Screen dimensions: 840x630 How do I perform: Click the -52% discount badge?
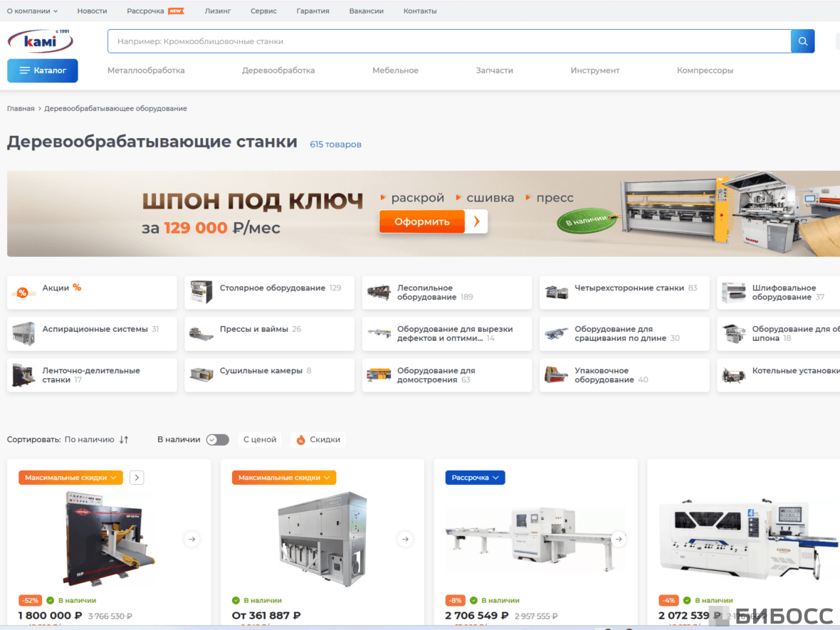pos(31,601)
